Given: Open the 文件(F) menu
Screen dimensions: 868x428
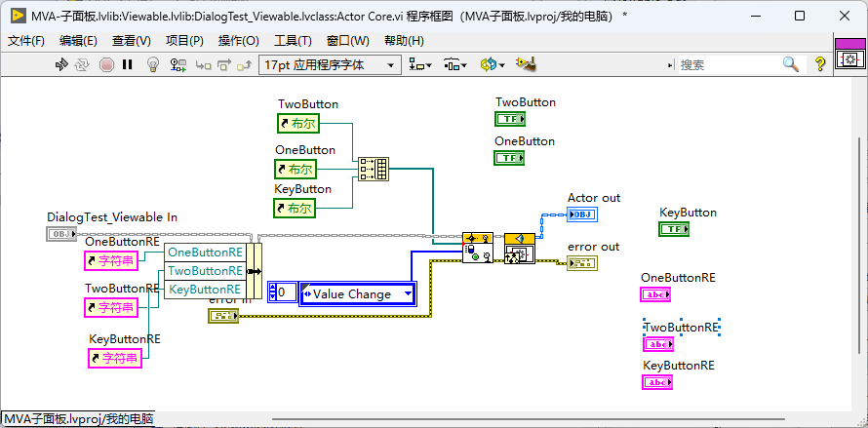Looking at the screenshot, I should pos(26,40).
